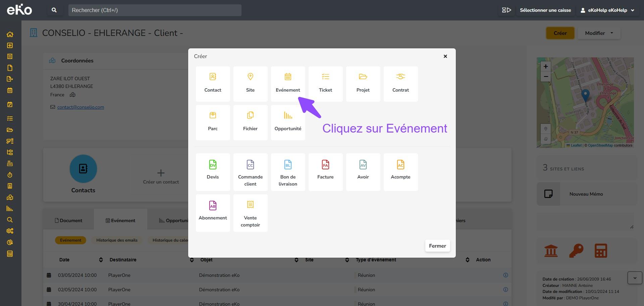Select the Opportunité tile

pyautogui.click(x=288, y=122)
